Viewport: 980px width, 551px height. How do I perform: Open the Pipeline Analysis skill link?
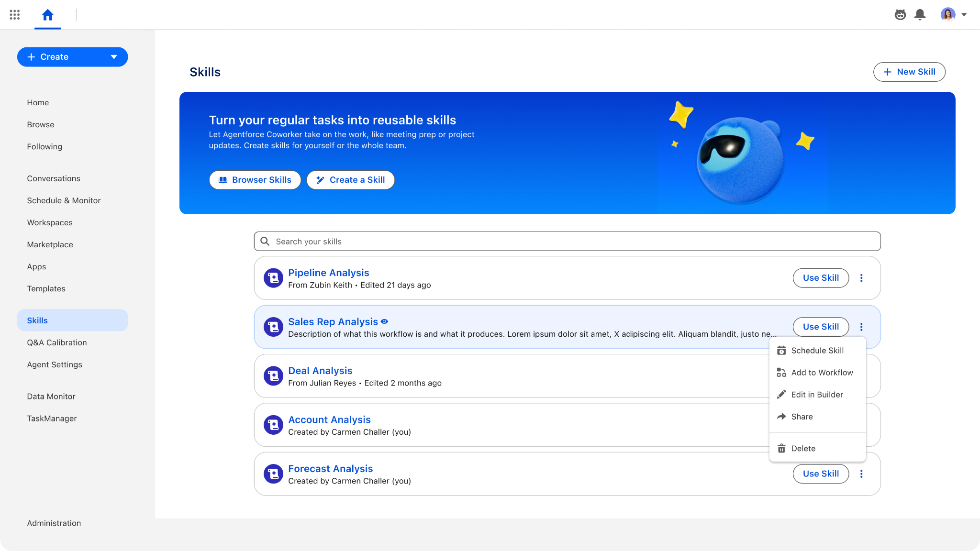coord(329,273)
